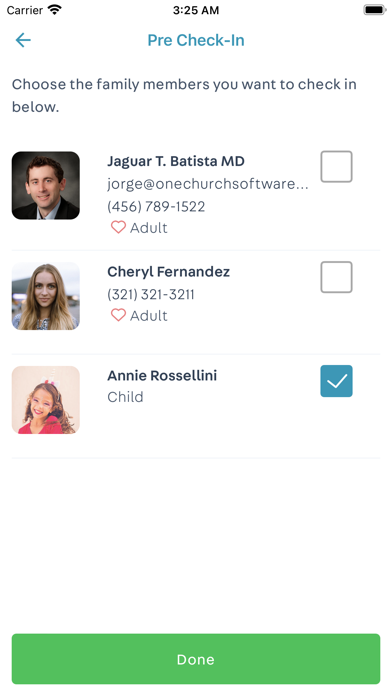Click heart icon beside Jaguar's Adult label
This screenshot has width=392, height=696.
(x=118, y=227)
